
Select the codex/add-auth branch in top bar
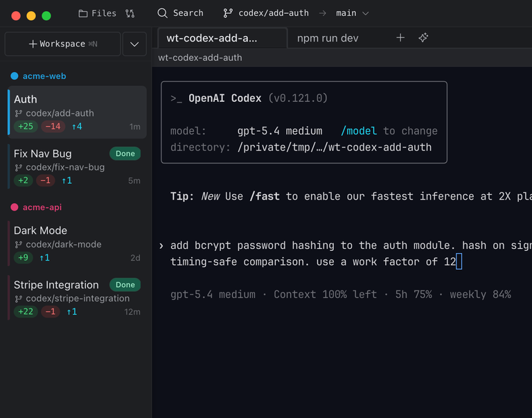coord(274,13)
